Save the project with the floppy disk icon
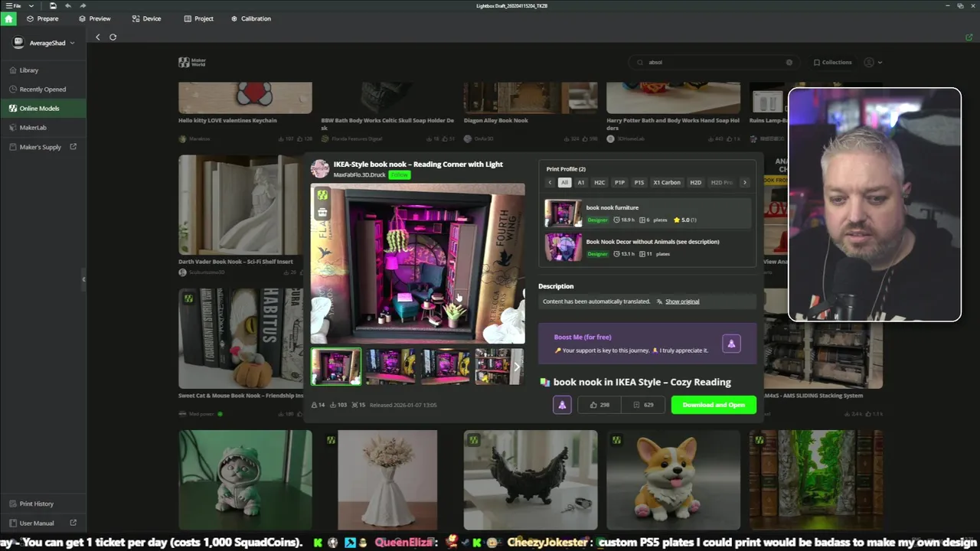The width and height of the screenshot is (980, 551). [x=53, y=5]
